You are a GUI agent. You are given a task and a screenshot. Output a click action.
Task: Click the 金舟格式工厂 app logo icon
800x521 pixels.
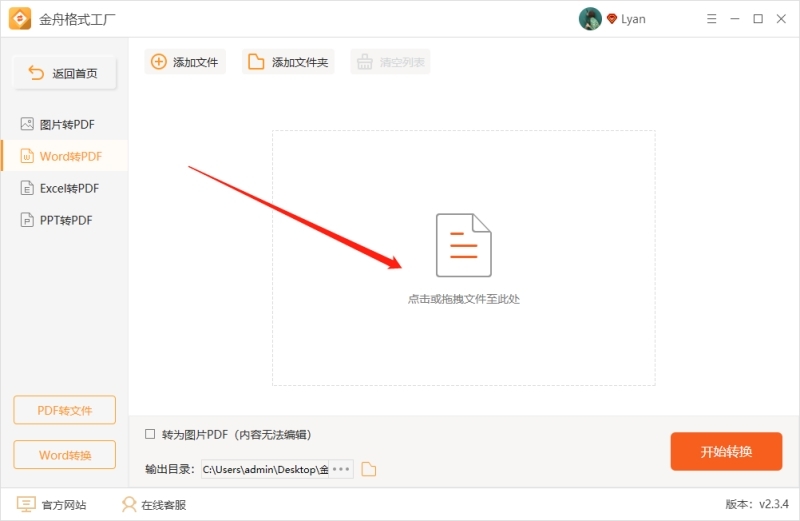point(20,19)
